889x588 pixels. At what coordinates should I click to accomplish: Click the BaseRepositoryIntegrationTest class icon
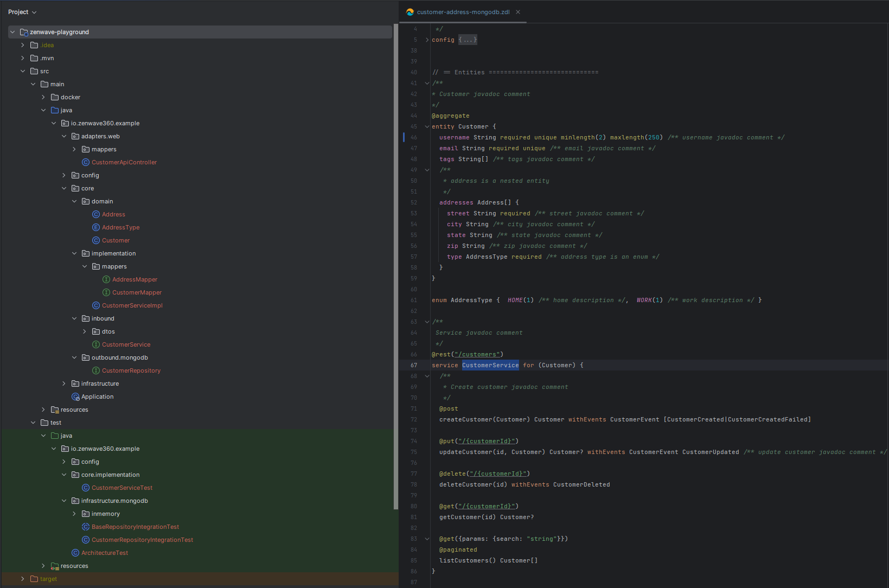[86, 527]
